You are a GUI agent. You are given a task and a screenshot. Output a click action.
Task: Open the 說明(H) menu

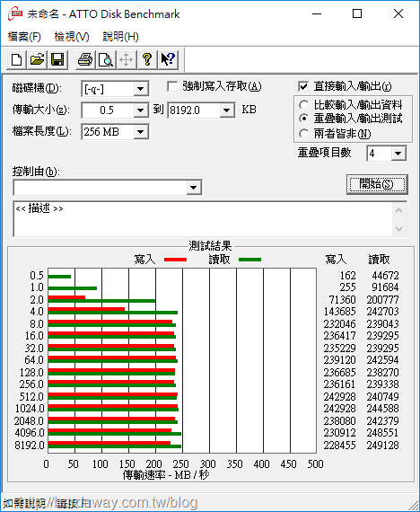121,37
